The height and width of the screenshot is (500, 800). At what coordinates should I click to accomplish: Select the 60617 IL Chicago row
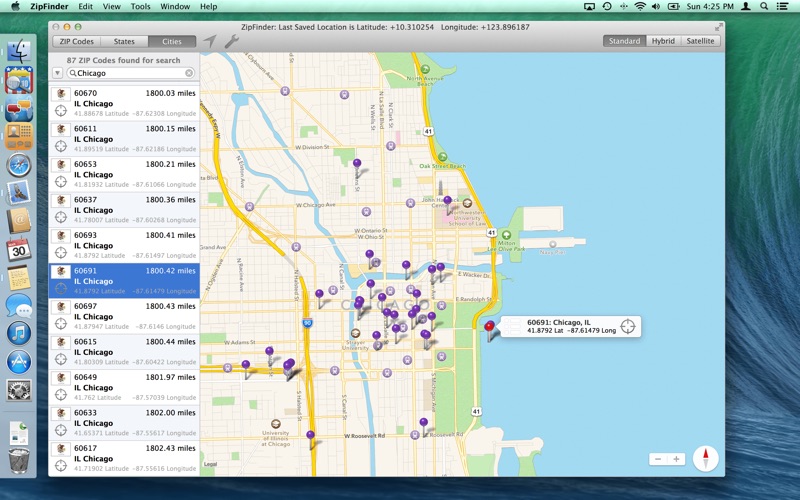click(124, 458)
